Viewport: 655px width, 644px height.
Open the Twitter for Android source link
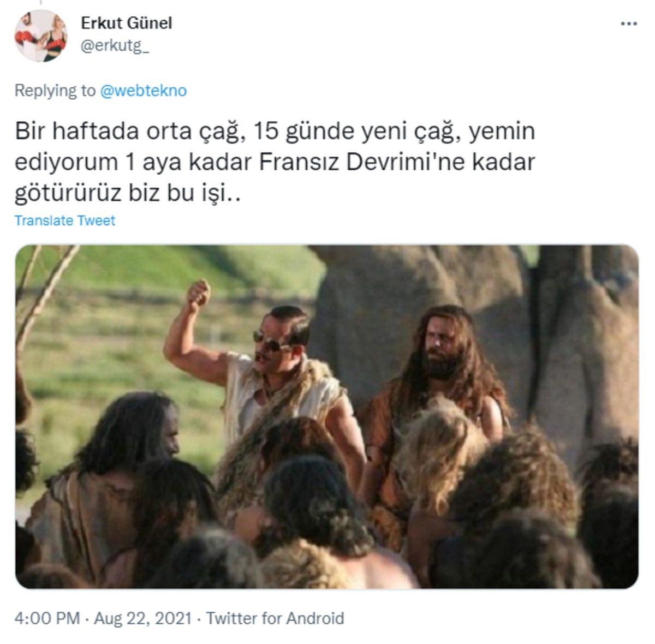tap(275, 618)
